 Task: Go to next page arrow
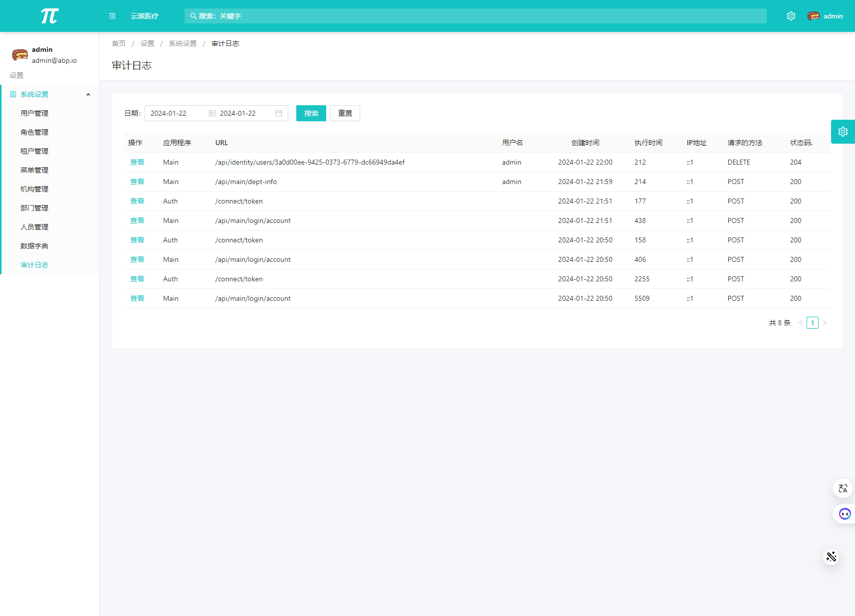[x=825, y=323]
